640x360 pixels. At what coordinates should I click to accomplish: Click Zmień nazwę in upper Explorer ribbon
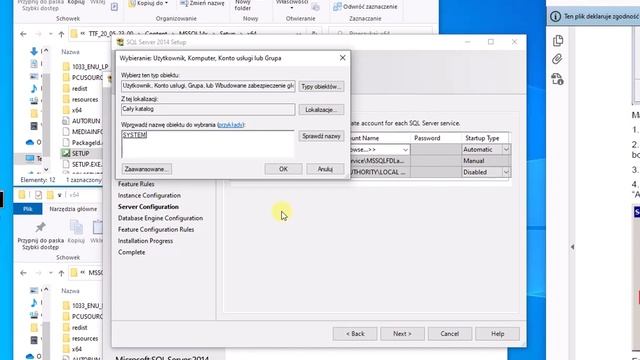click(202, 3)
